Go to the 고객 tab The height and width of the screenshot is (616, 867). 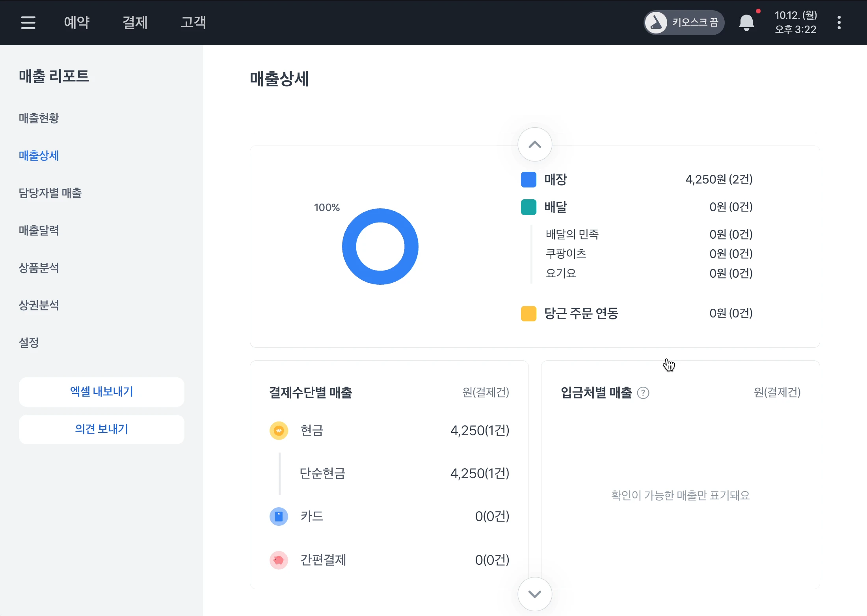(x=193, y=22)
